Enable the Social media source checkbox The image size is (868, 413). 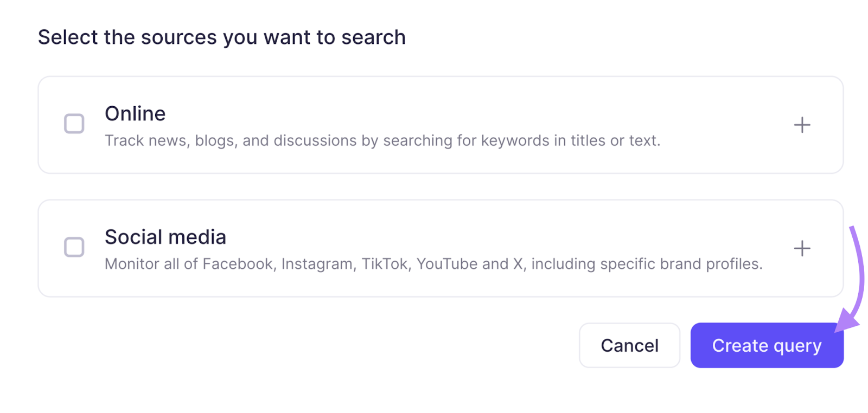pos(74,247)
